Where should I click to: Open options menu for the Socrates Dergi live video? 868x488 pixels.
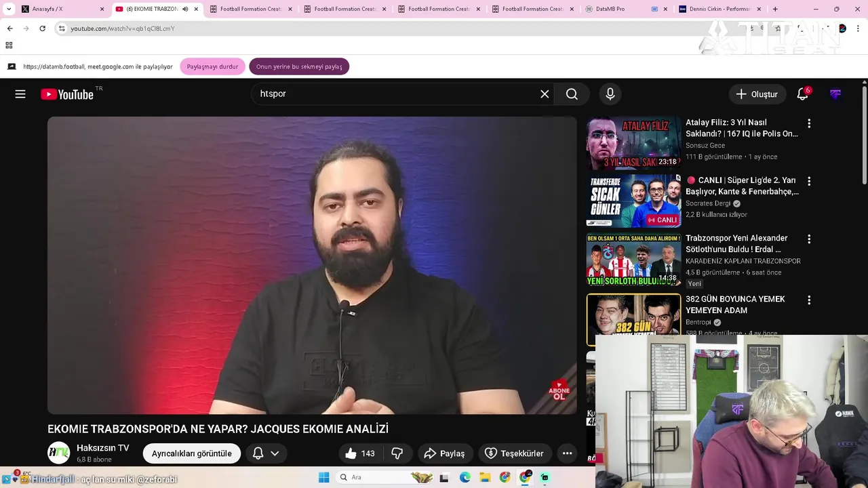click(808, 181)
